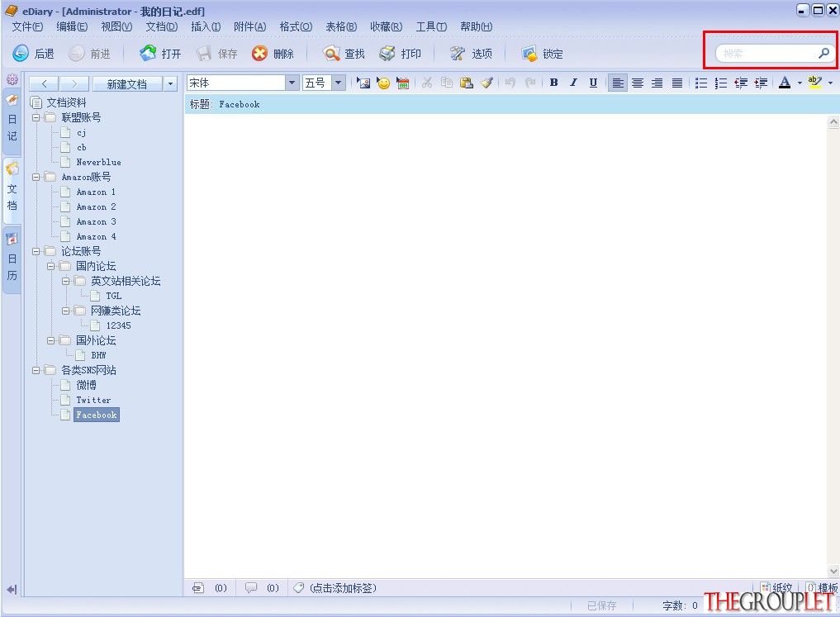Insert a numbered list

click(720, 83)
